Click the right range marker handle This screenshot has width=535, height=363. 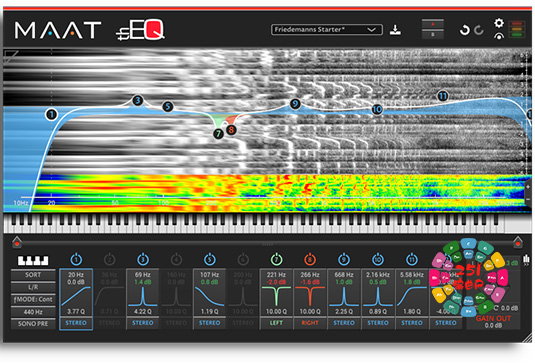pos(518,242)
